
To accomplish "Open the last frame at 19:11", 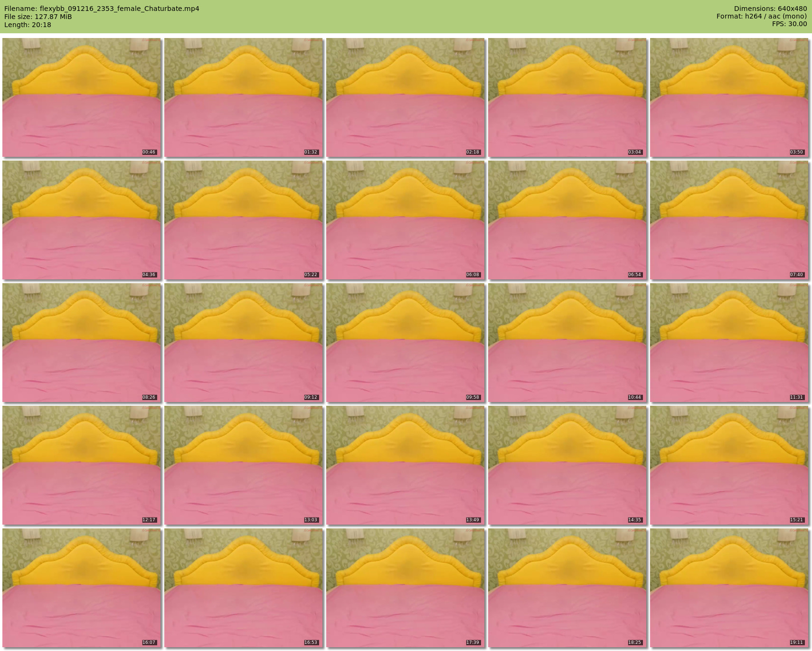I will pyautogui.click(x=729, y=588).
